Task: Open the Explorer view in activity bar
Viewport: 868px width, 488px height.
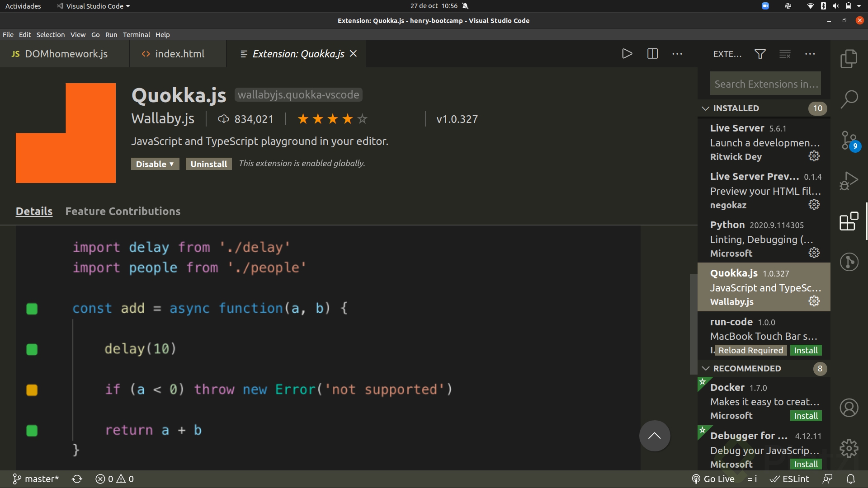Action: point(849,59)
